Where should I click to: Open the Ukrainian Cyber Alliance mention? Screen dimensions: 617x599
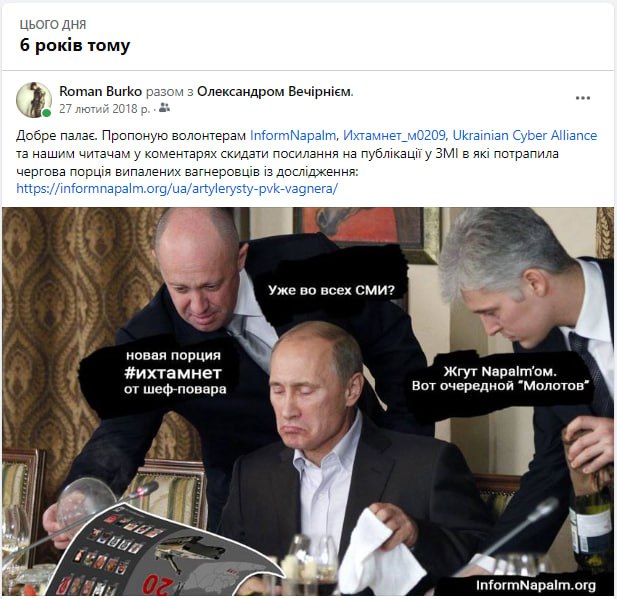[525, 135]
